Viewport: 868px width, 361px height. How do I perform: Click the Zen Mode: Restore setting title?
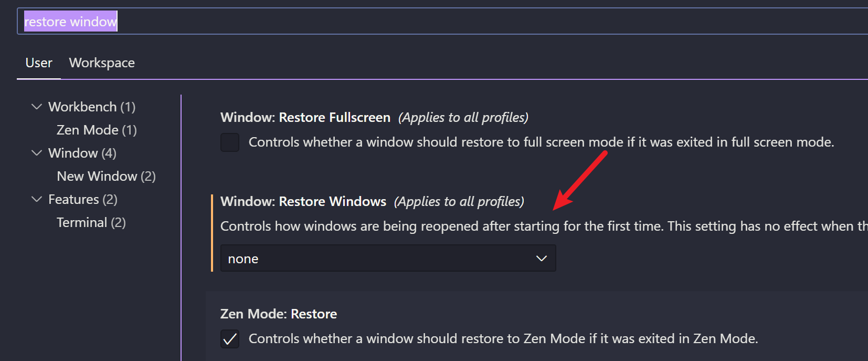tap(279, 314)
